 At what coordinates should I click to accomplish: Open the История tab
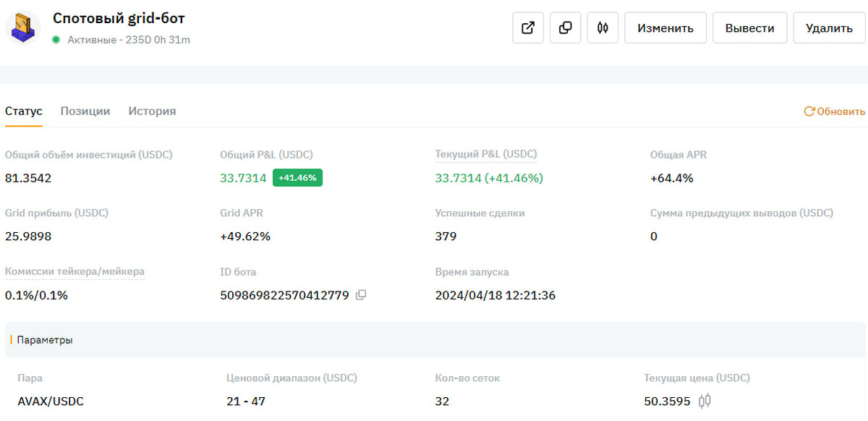pyautogui.click(x=152, y=111)
